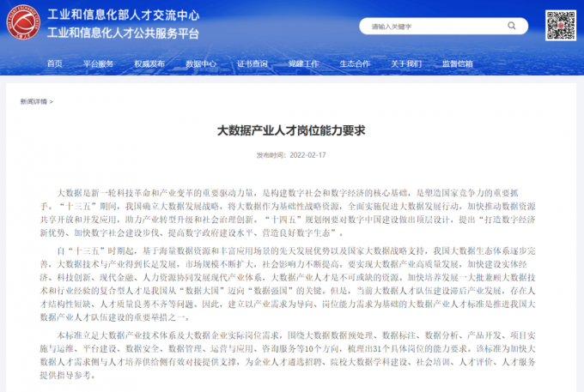Click the paragraph starting 本标准立足大数据产业技术体系
Image resolution: width=584 pixels, height=392 pixels.
pyautogui.click(x=288, y=355)
